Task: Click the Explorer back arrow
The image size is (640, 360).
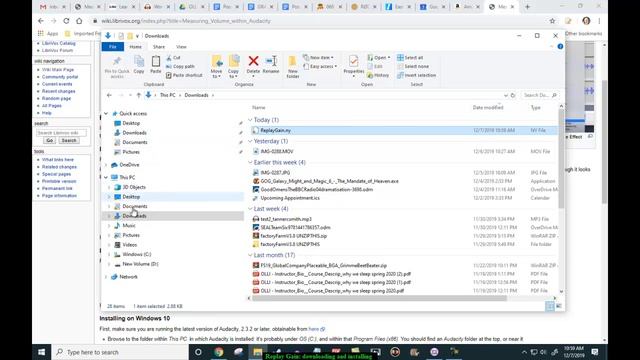Action: tap(109, 95)
